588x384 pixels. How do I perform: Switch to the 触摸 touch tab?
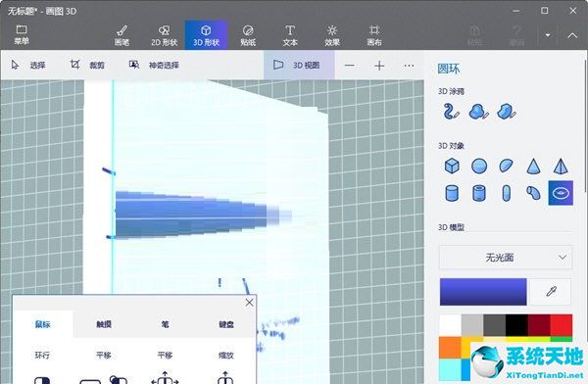104,324
